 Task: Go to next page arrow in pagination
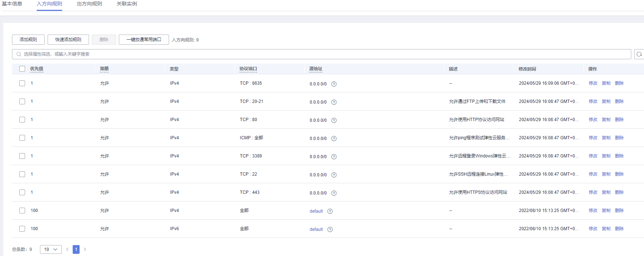coord(85,249)
